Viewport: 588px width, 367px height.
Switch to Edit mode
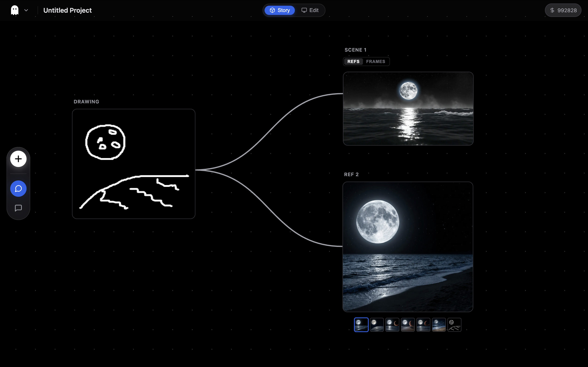point(310,10)
